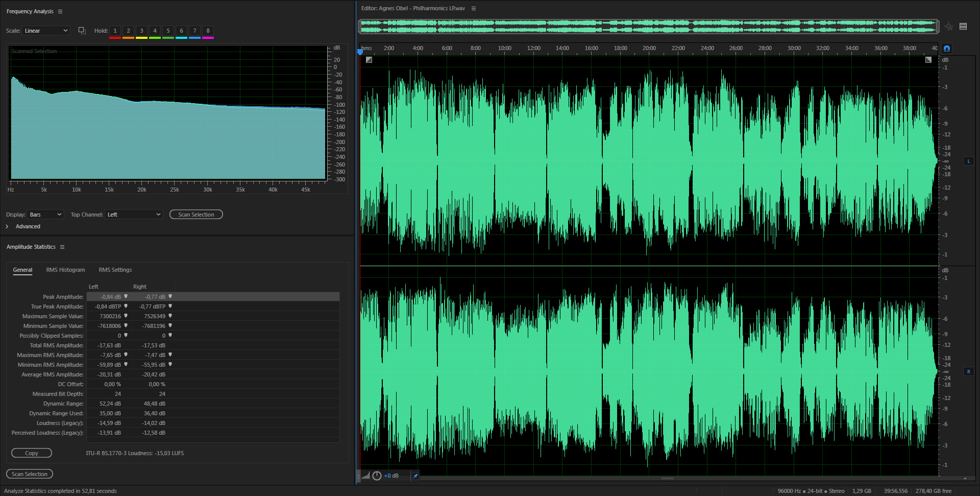Disable the left channel with the L button
980x496 pixels.
[x=968, y=161]
